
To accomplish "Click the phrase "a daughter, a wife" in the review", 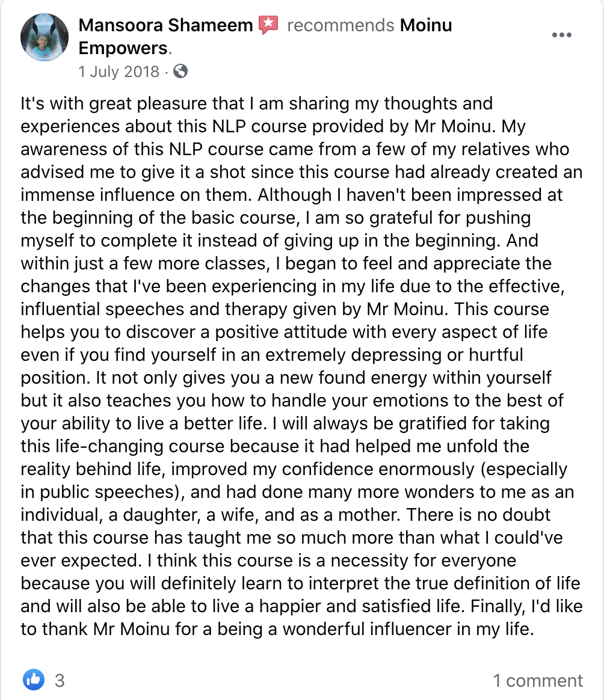I will coord(183,515).
